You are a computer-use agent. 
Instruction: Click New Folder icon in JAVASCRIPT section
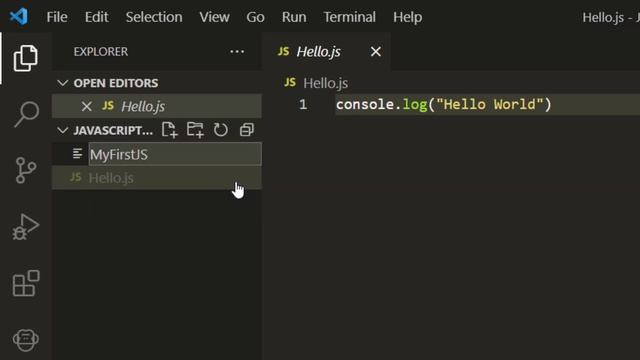click(195, 130)
